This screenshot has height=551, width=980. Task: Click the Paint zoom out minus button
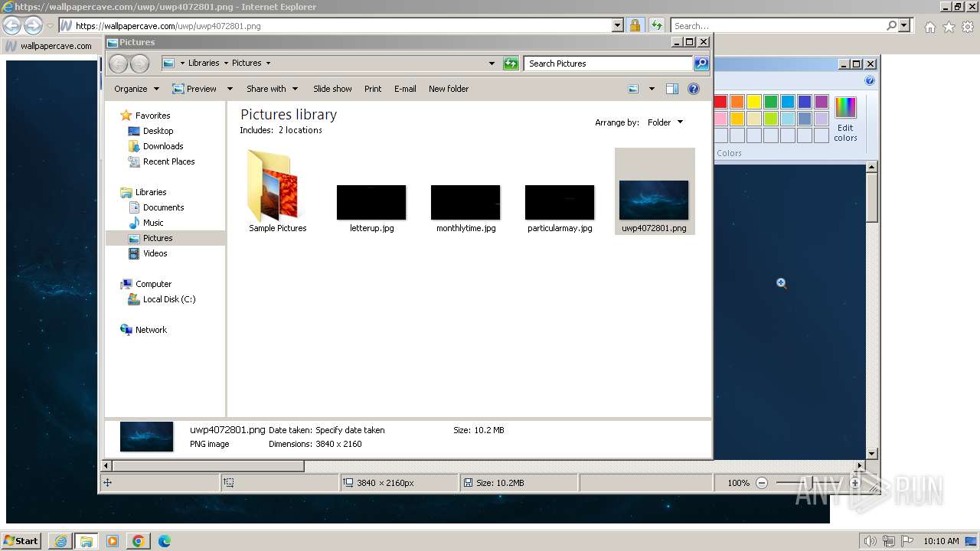pyautogui.click(x=762, y=483)
